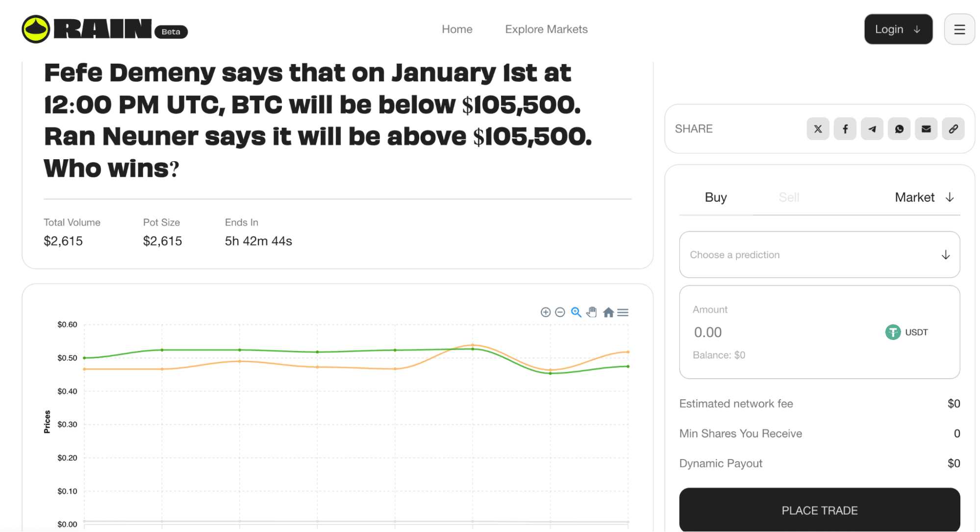Copy the market link icon
The width and height of the screenshot is (980, 532).
coord(953,128)
